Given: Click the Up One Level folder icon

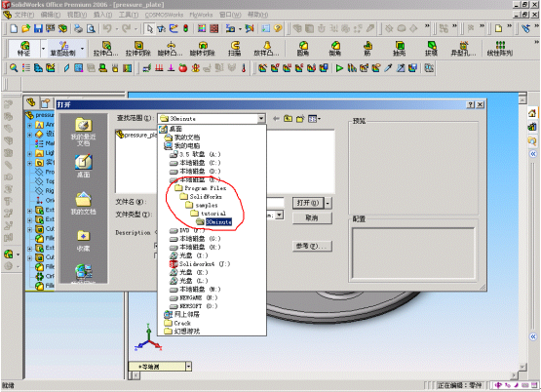Looking at the screenshot, I should (x=288, y=119).
